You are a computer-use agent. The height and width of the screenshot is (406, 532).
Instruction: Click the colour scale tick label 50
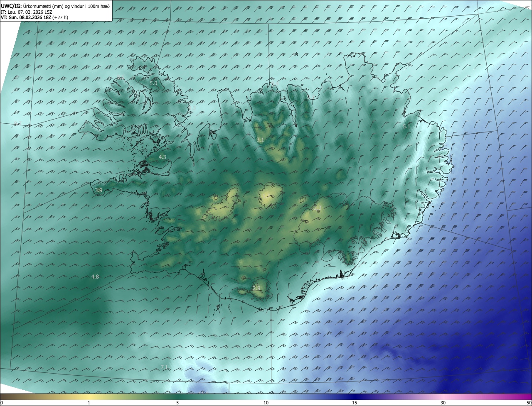point(529,403)
